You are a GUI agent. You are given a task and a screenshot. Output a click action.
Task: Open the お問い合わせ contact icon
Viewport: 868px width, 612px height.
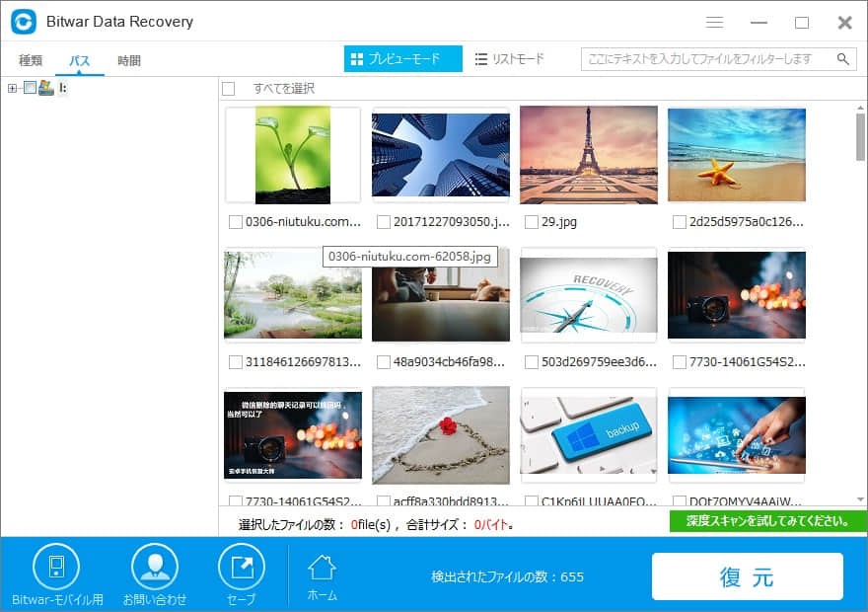155,568
